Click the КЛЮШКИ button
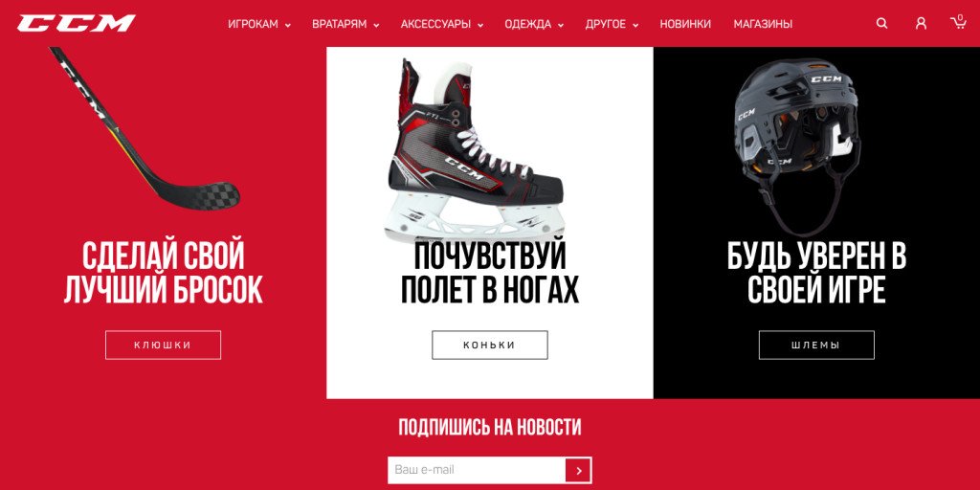This screenshot has width=980, height=490. [163, 345]
